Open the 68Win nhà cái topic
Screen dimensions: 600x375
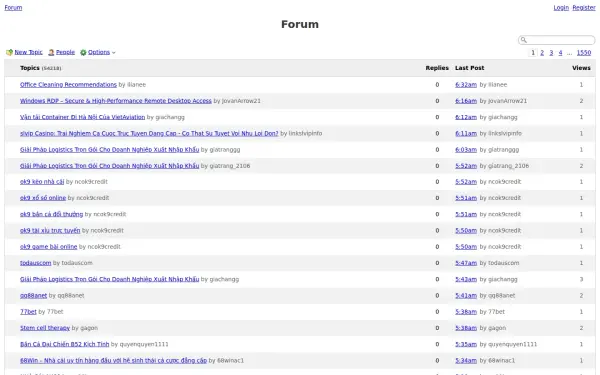click(x=113, y=360)
